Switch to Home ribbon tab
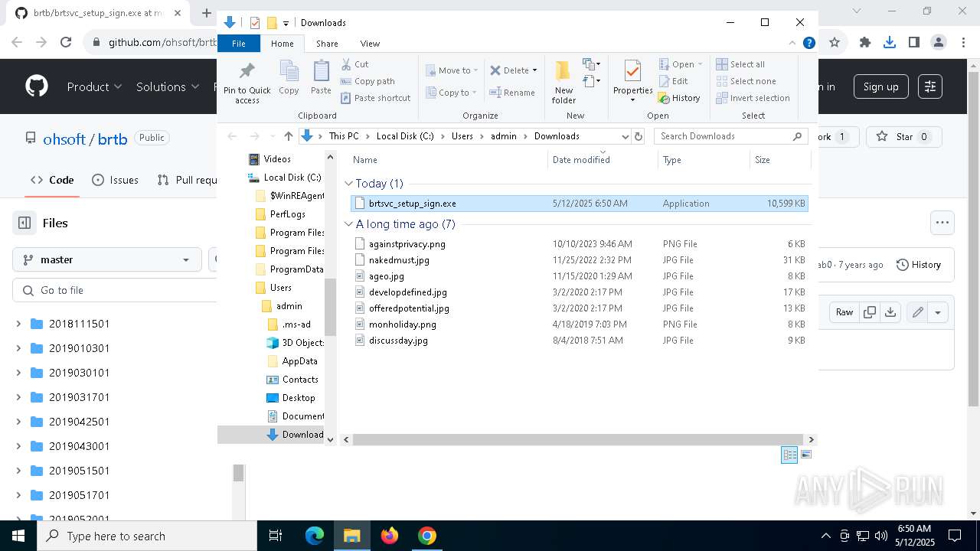Screen dimensions: 980x551 tap(282, 44)
